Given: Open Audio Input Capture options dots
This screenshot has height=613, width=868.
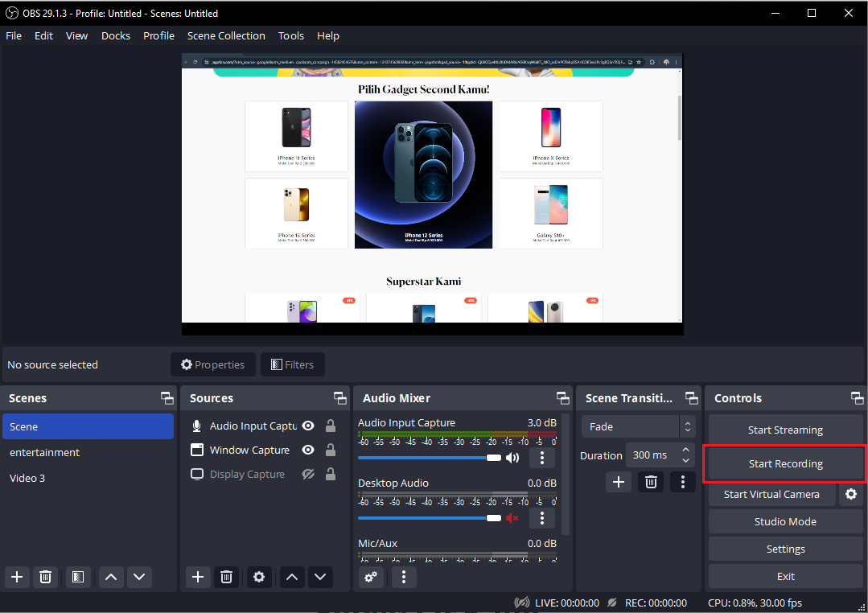Looking at the screenshot, I should (x=542, y=458).
